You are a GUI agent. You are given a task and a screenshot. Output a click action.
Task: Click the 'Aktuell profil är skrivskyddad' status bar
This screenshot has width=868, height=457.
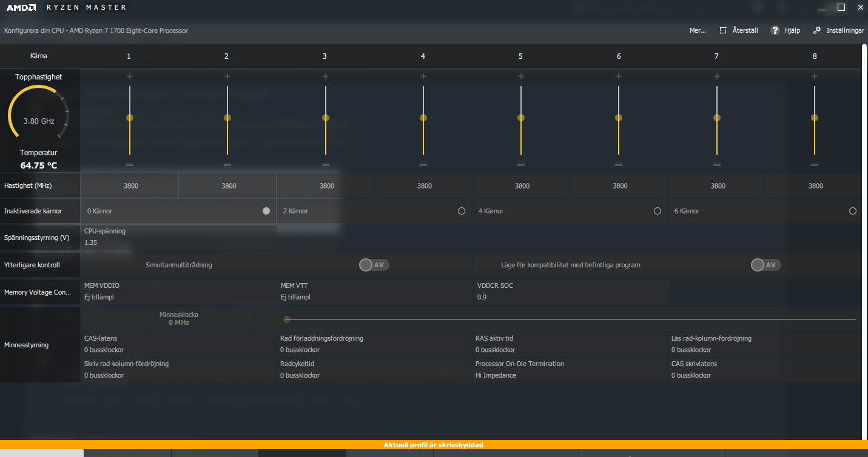pyautogui.click(x=434, y=445)
